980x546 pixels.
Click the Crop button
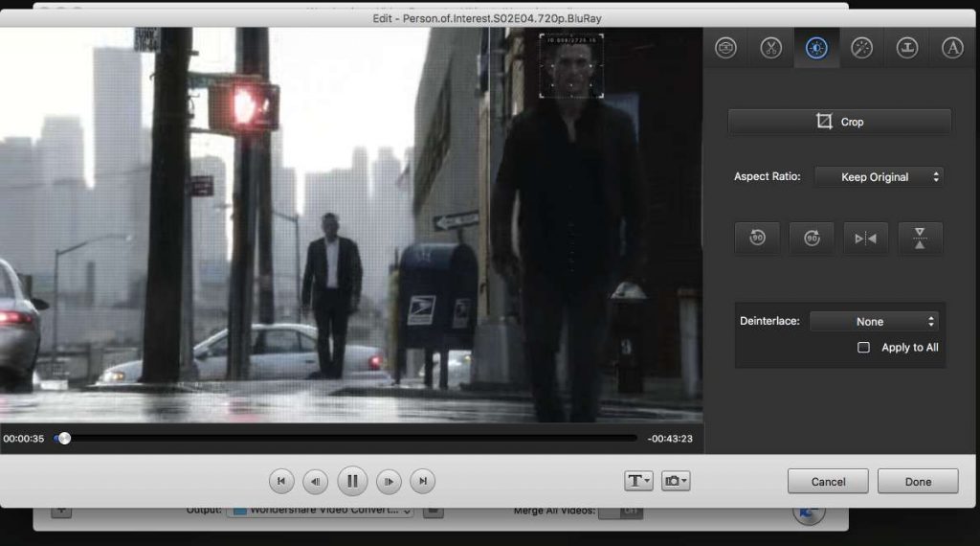839,122
